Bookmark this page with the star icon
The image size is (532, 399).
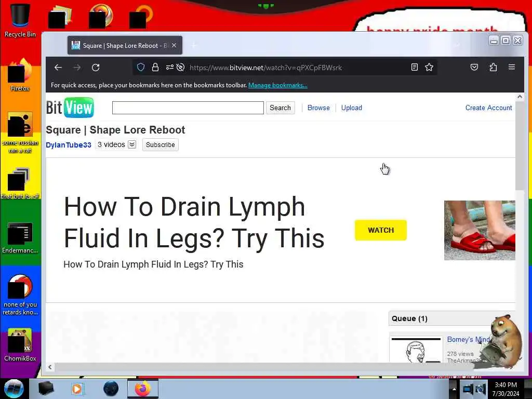[429, 67]
